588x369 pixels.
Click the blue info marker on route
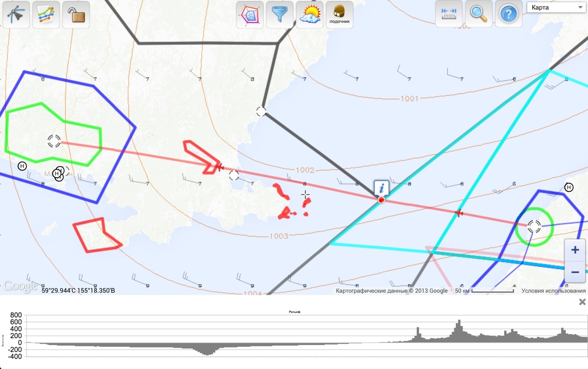click(381, 188)
